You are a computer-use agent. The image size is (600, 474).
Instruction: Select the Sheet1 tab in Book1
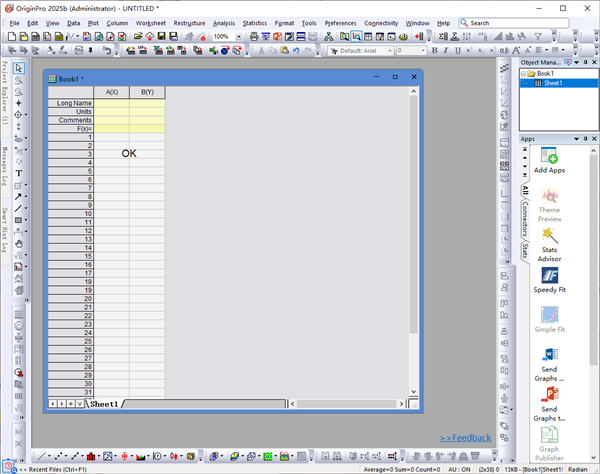(104, 404)
